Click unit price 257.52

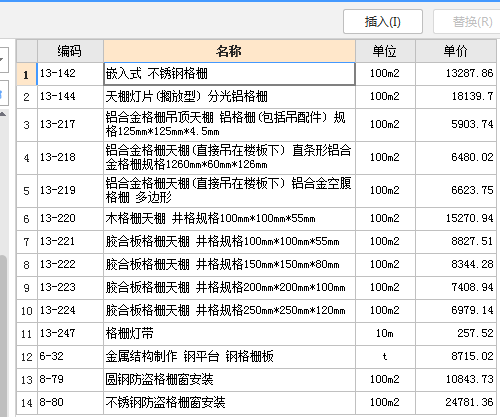click(x=456, y=334)
